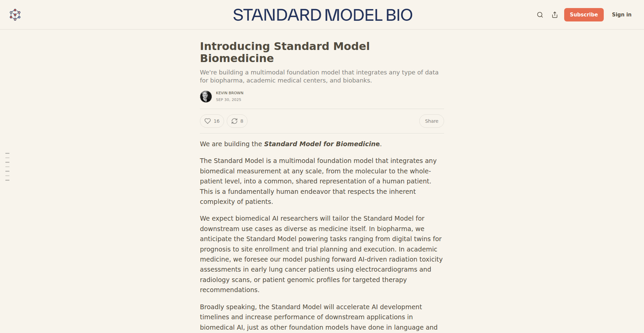Open the KEVIN BROWN author name link
The image size is (644, 333).
(x=230, y=93)
